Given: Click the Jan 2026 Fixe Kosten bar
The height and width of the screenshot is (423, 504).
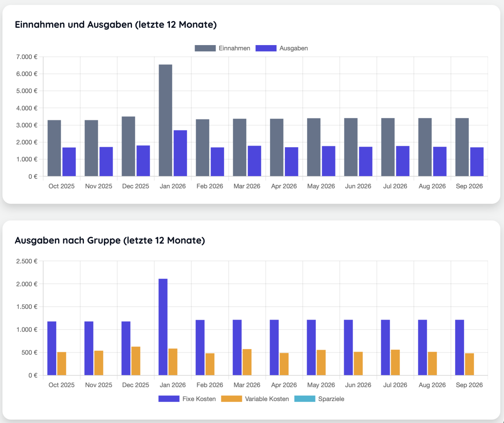Looking at the screenshot, I should (x=163, y=327).
